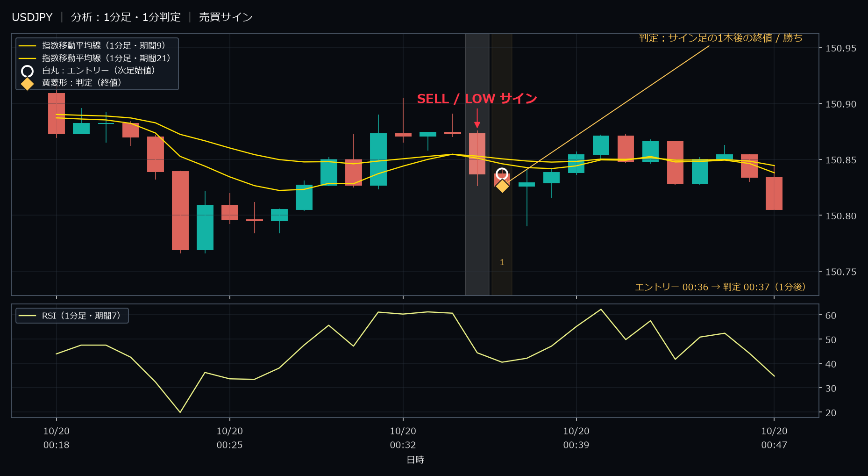Image resolution: width=868 pixels, height=476 pixels.
Task: Click the 150.90 price axis label
Action: click(x=841, y=104)
